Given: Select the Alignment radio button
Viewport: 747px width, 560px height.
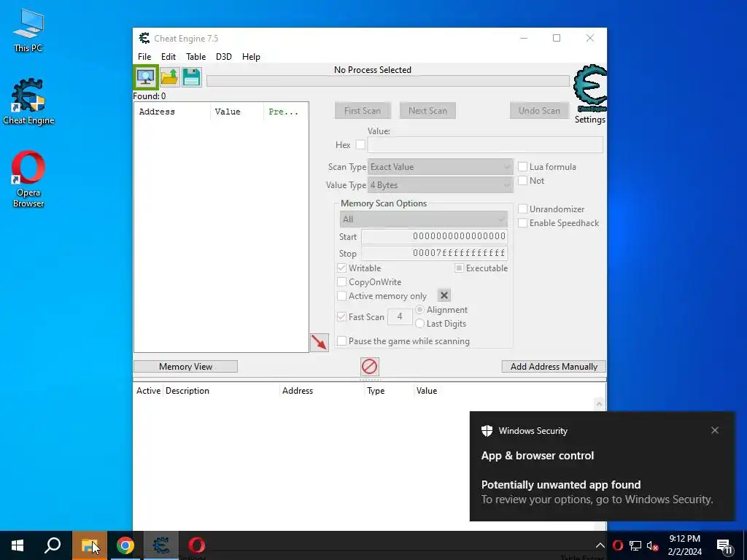Looking at the screenshot, I should 419,309.
